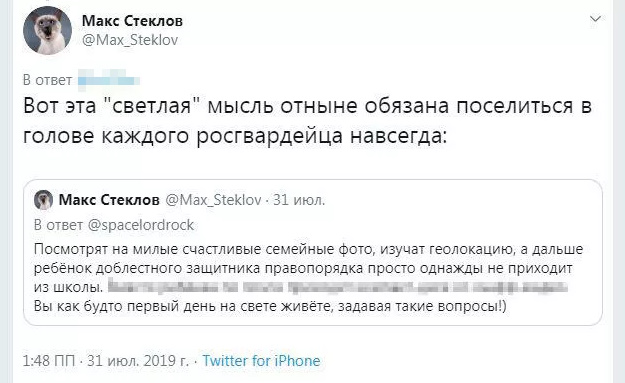Click the '31 июл. 2019 г.' date at the bottom
Image resolution: width=625 pixels, height=383 pixels.
(138, 361)
